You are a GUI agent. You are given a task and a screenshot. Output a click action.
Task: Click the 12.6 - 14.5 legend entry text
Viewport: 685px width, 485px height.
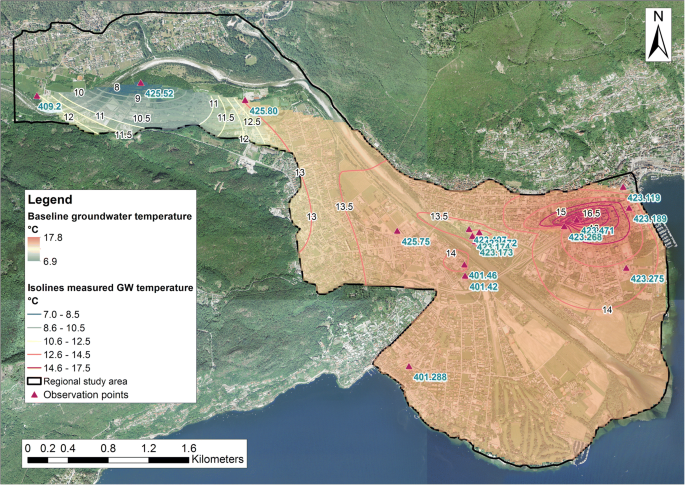[x=67, y=354]
